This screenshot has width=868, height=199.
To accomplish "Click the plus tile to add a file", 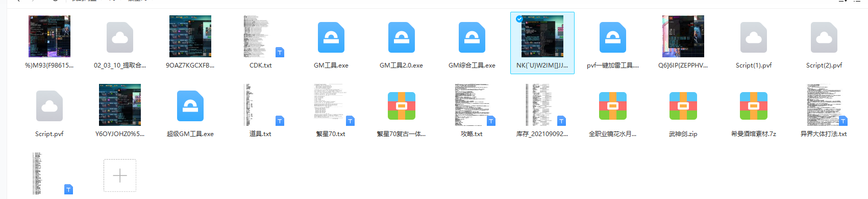I will (119, 175).
